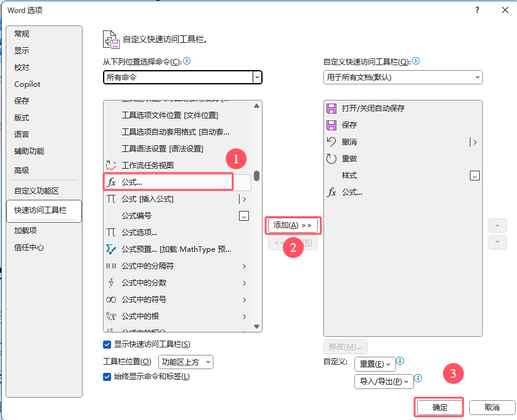Click the info icon next to 从下列位置选择命令
The width and height of the screenshot is (517, 420).
187,61
